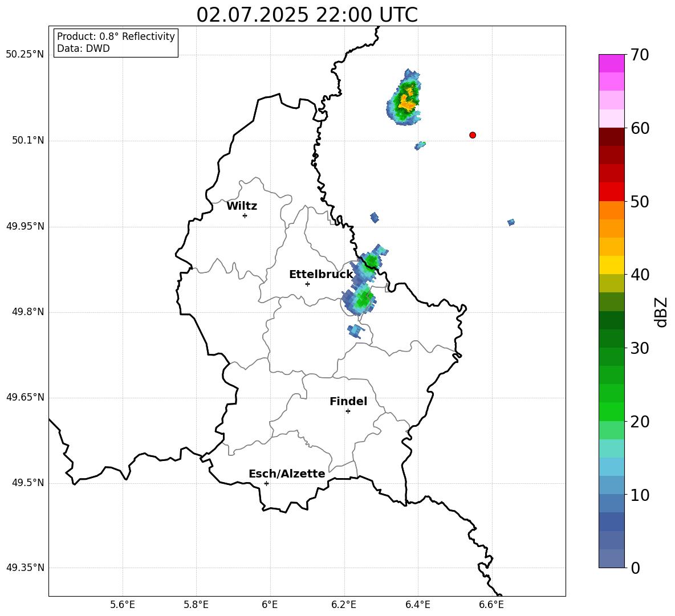The height and width of the screenshot is (616, 675).
Task: Click the 6.4°E longitude label
Action: tap(417, 605)
